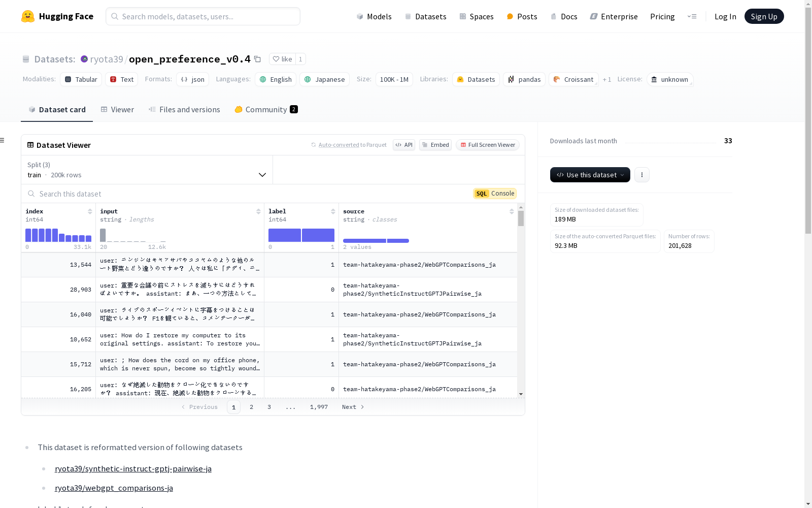Click the three-dot more options button

(642, 175)
